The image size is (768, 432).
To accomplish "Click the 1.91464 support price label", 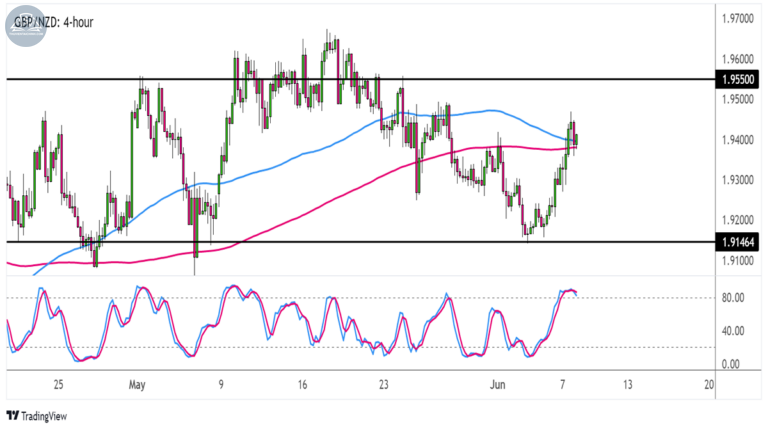I will click(x=737, y=242).
